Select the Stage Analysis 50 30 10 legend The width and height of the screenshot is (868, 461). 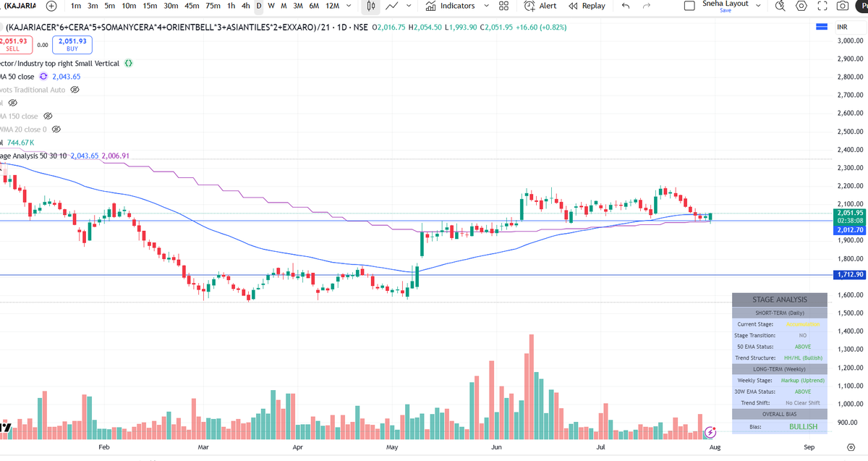[33, 156]
